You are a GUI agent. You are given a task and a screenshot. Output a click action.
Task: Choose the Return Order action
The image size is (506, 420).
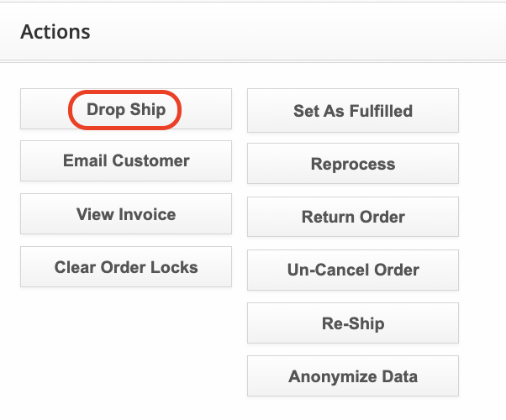(353, 217)
